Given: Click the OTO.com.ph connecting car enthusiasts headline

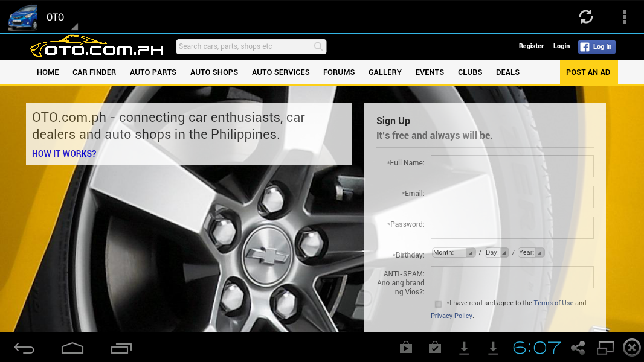Looking at the screenshot, I should coord(169,125).
